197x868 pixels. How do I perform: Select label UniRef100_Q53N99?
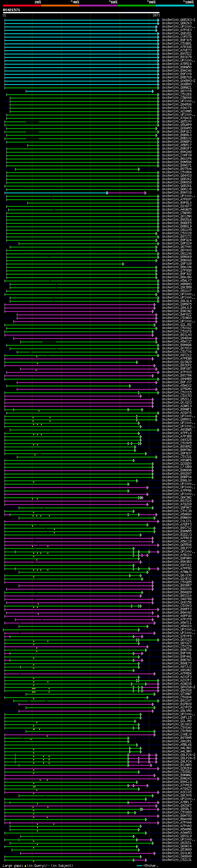point(177,850)
